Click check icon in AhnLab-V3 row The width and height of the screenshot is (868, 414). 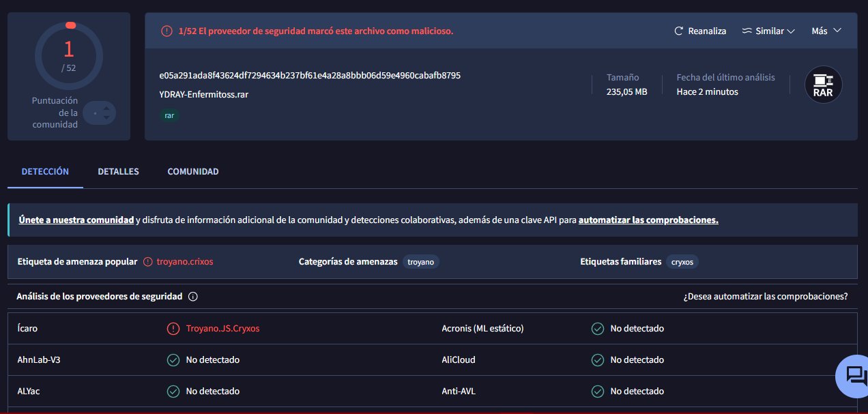coord(173,360)
